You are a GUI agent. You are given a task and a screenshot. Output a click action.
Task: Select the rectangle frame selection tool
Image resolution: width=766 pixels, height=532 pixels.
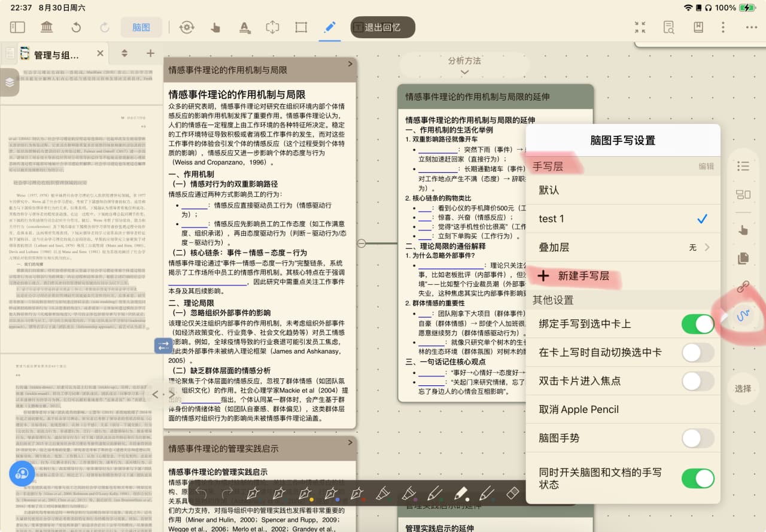tap(301, 27)
